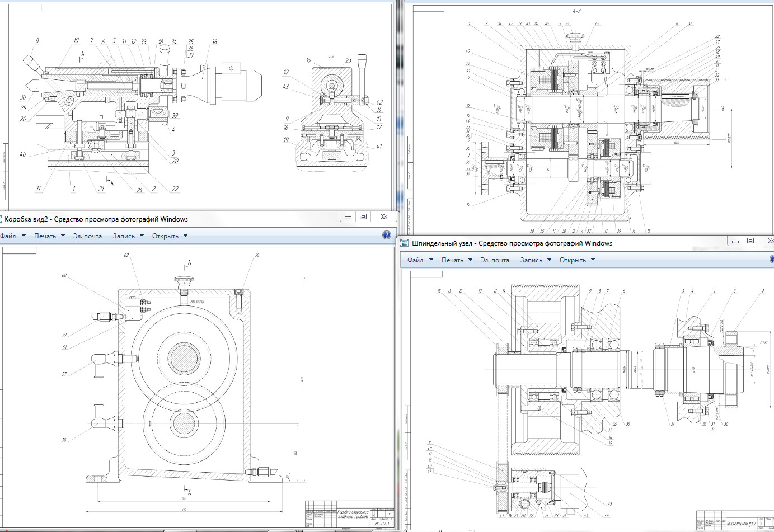
Task: Minimize the Шпиндельный узел window
Action: click(735, 241)
